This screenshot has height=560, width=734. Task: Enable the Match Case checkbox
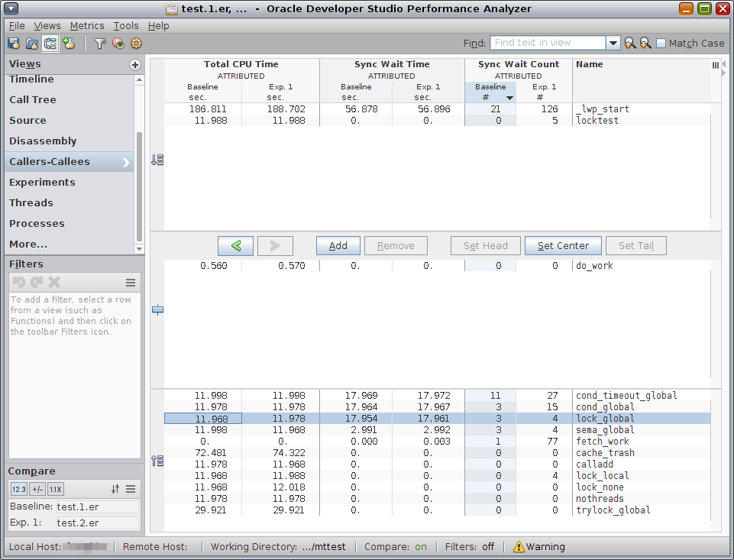[661, 43]
